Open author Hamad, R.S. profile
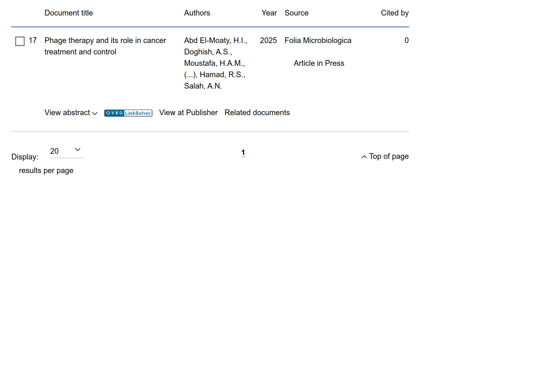Screen dimensions: 555x392 [x=222, y=75]
